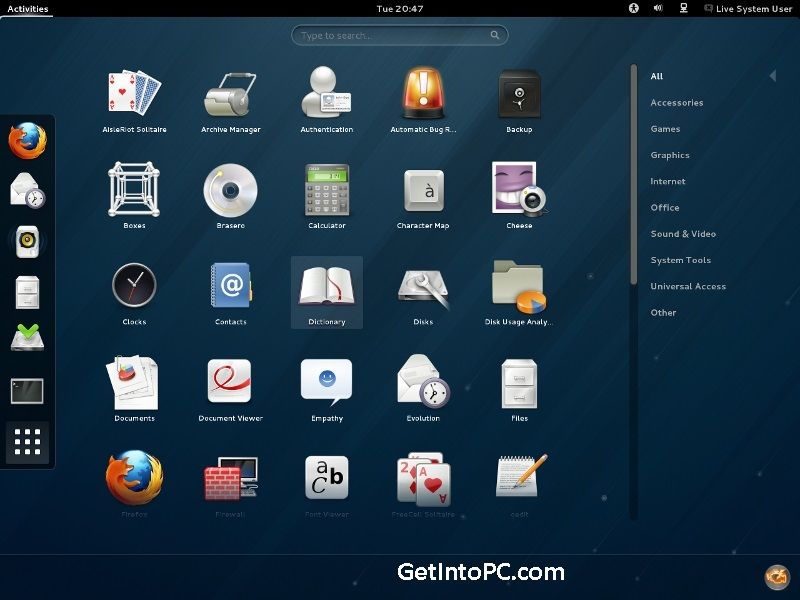Click the Activities button
Image resolution: width=800 pixels, height=600 pixels.
point(28,8)
